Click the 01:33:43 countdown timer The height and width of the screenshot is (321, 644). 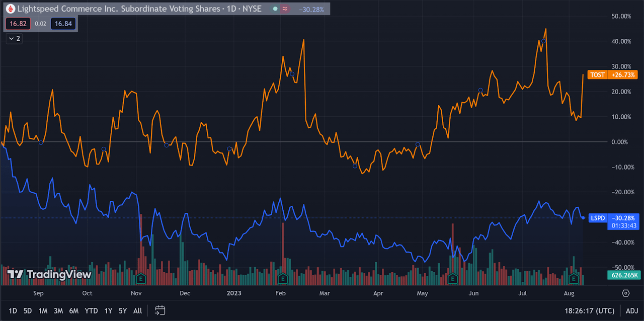point(623,225)
